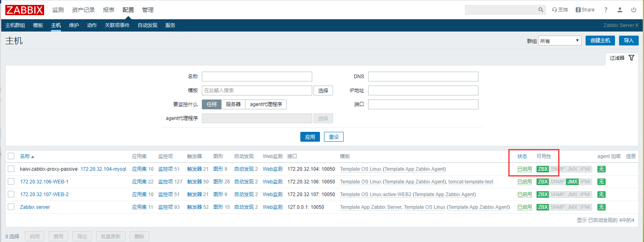Image resolution: width=644 pixels, height=242 pixels.
Task: Open the user profile icon
Action: click(620, 10)
